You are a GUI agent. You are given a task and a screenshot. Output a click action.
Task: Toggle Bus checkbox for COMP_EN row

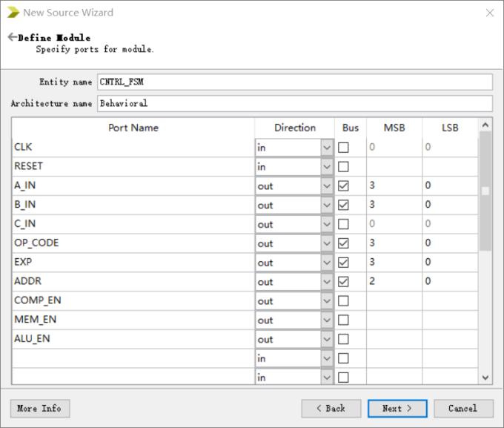343,301
